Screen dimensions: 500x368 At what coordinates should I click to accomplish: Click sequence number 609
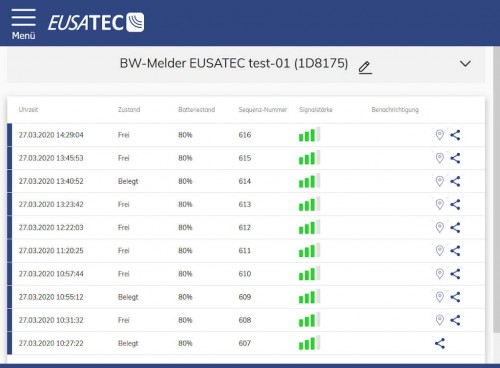click(x=245, y=297)
